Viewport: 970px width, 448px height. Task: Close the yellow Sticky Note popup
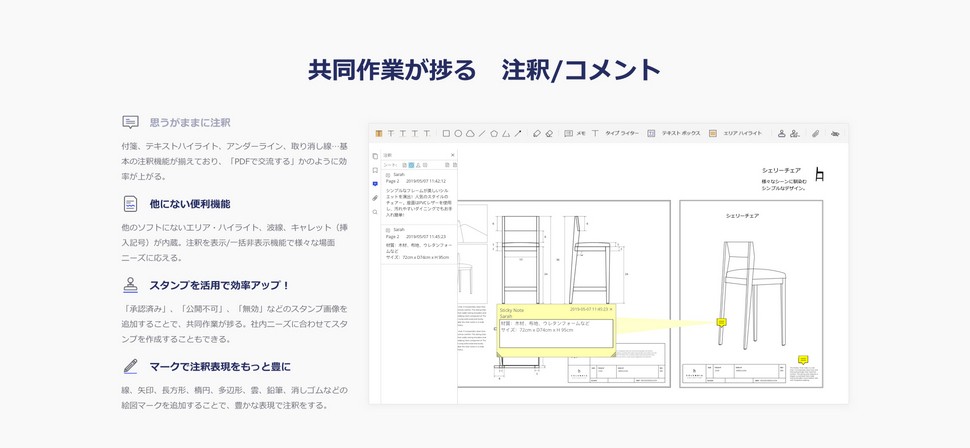[611, 309]
